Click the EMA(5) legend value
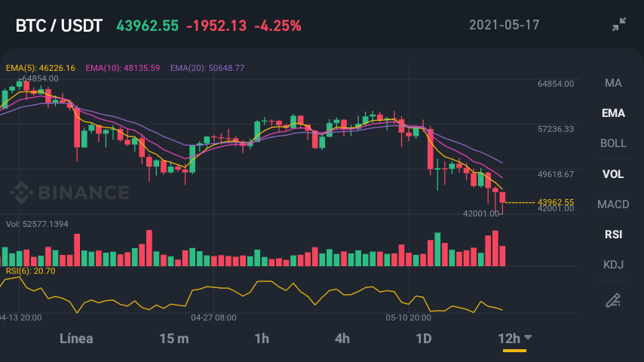Screen dimensions: 644x362 click(x=40, y=68)
